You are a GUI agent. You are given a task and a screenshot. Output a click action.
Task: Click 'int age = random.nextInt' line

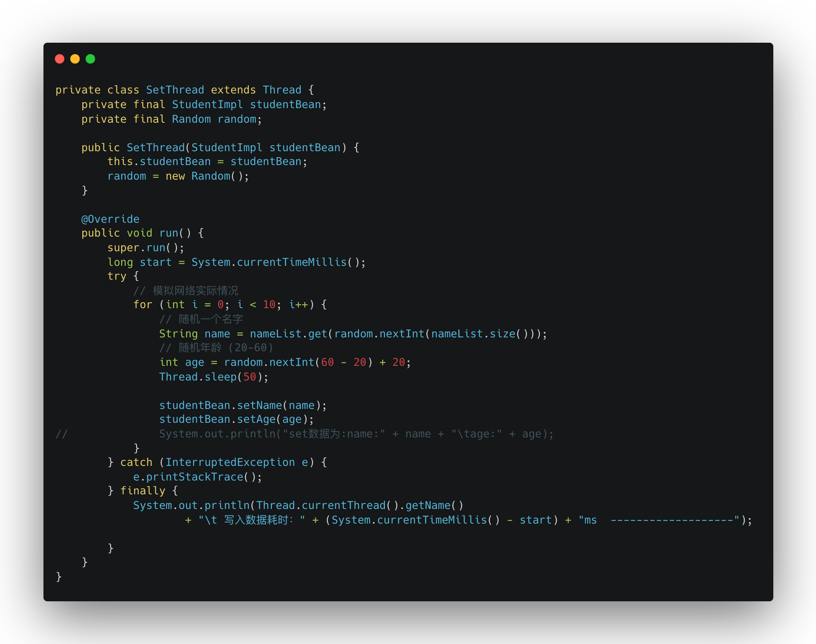point(285,362)
